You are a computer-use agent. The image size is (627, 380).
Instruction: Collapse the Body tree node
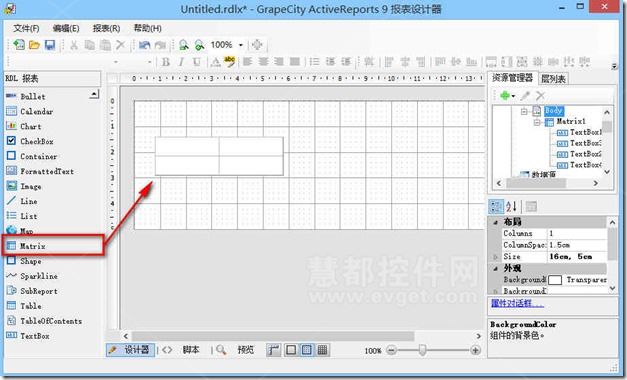524,112
